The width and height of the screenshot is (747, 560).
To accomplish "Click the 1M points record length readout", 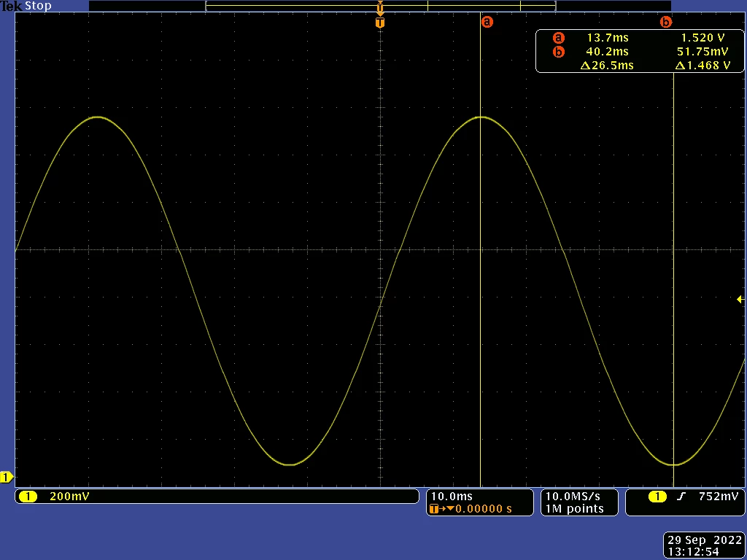I will [x=574, y=508].
